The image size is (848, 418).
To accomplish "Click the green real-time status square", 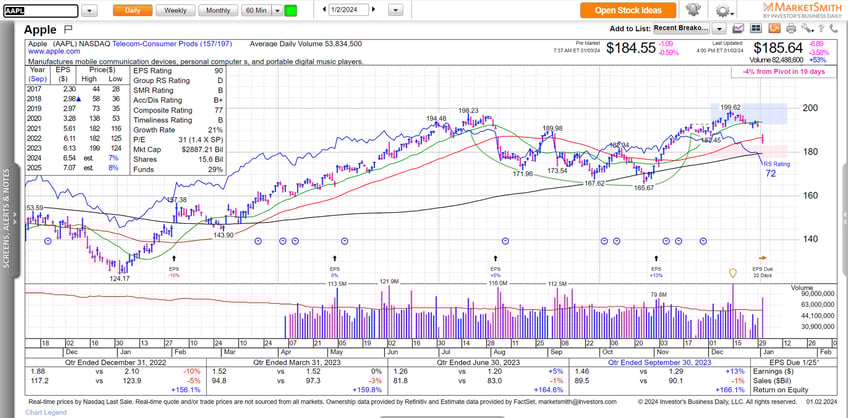I will pos(290,10).
